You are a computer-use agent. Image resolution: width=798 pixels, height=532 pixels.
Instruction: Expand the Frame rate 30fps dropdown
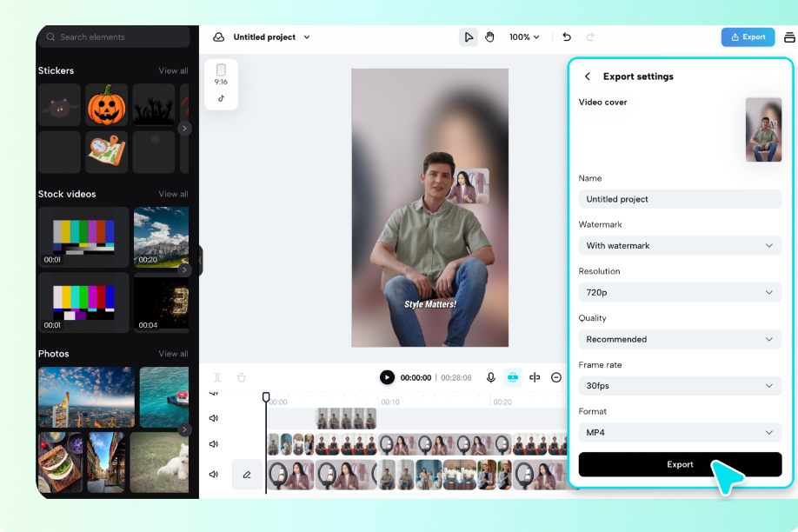[680, 386]
